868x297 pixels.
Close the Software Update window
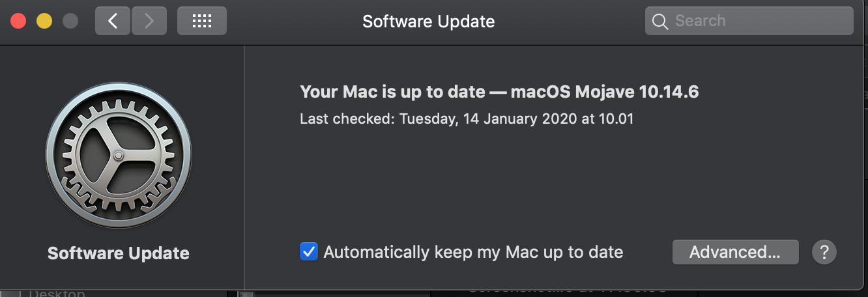pos(18,21)
